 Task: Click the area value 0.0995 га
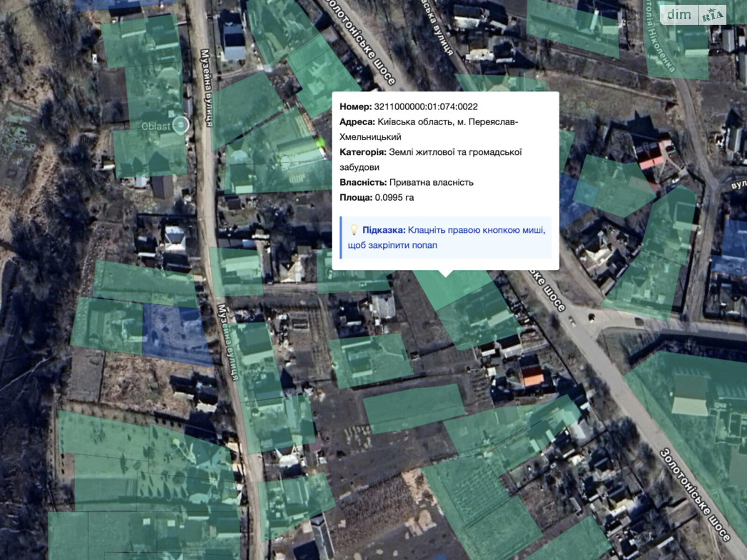[394, 197]
